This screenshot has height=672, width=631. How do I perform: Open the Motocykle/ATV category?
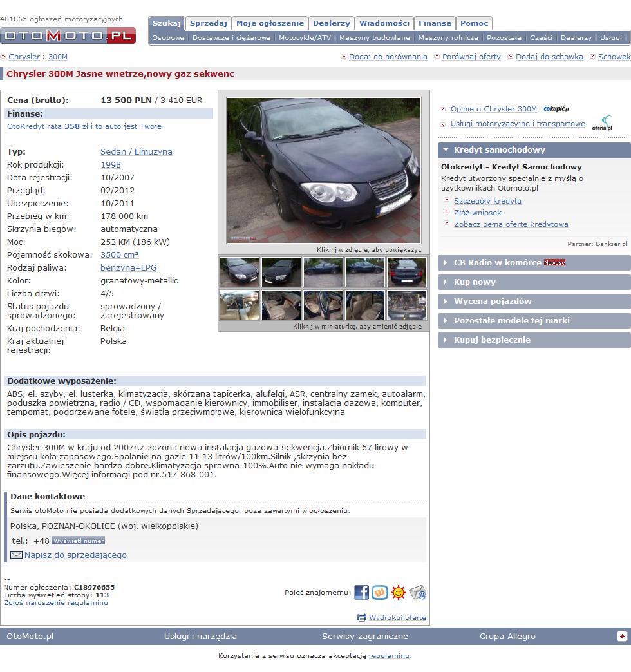(305, 38)
